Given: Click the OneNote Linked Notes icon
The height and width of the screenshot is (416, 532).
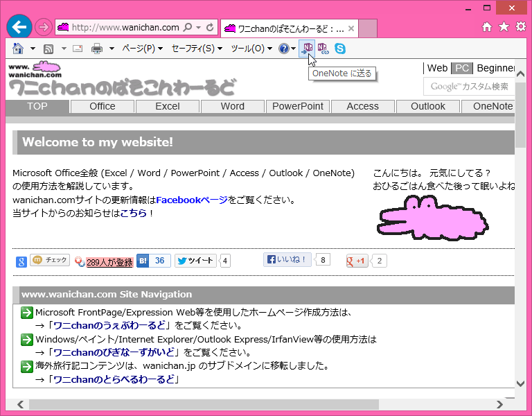Looking at the screenshot, I should [323, 49].
